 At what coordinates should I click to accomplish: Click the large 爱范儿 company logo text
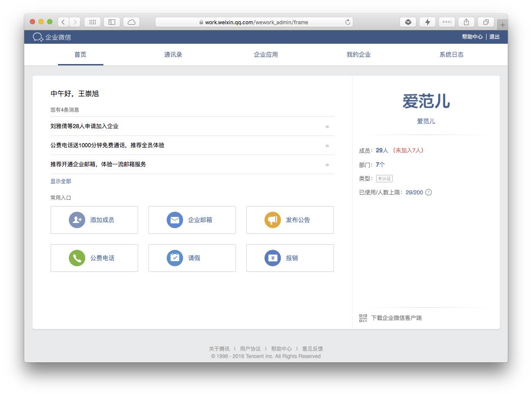426,101
